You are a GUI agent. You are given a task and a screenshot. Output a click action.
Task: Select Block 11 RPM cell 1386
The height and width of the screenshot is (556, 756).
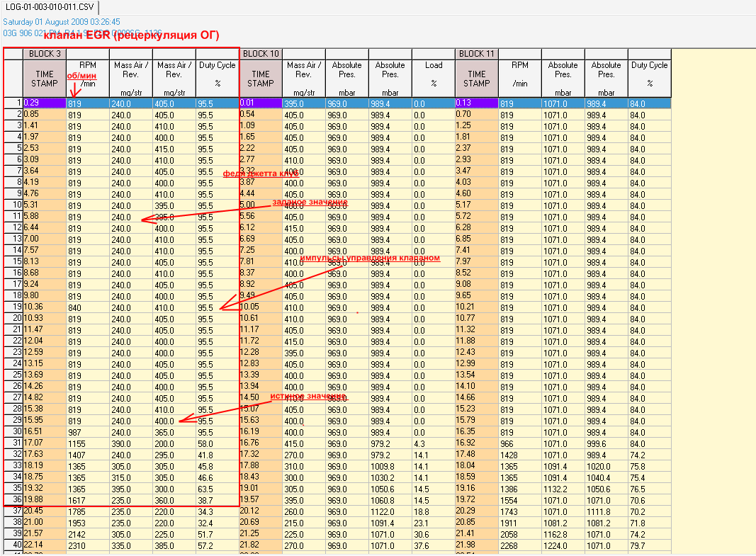point(520,489)
